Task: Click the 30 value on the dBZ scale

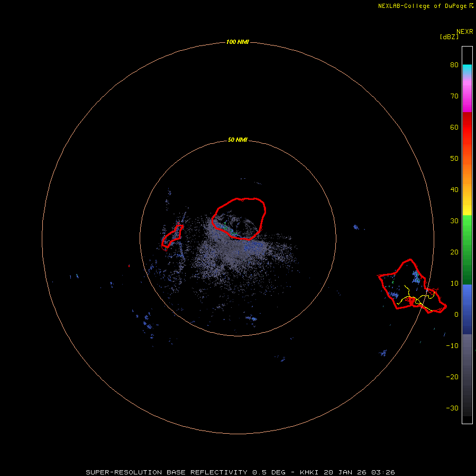Action: pyautogui.click(x=454, y=221)
